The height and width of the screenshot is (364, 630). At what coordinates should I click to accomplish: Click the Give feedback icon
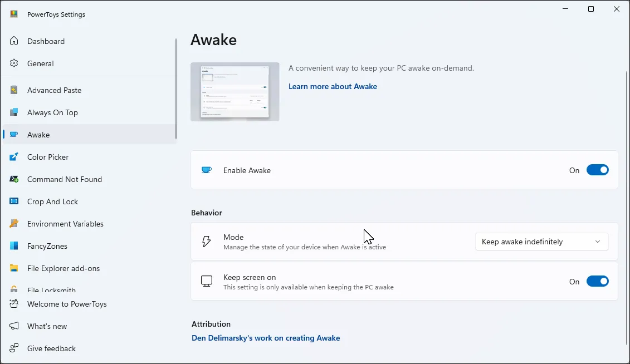[14, 348]
